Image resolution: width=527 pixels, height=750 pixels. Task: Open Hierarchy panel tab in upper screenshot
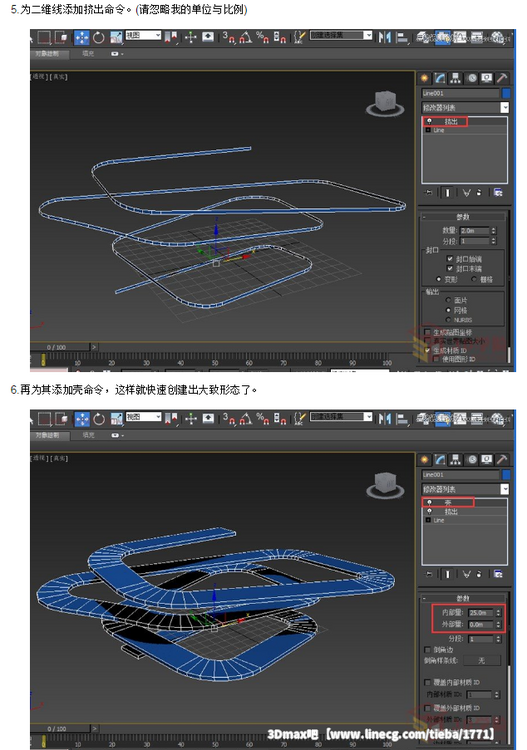click(455, 78)
